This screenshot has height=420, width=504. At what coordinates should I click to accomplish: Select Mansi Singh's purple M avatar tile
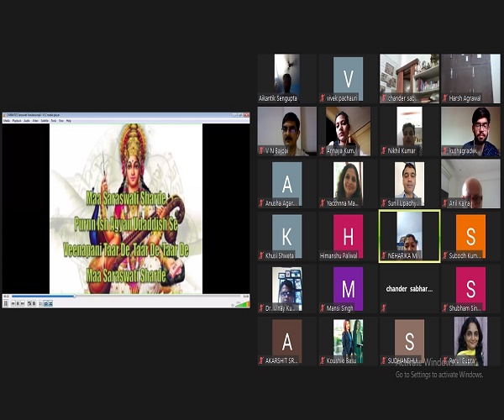pos(348,289)
